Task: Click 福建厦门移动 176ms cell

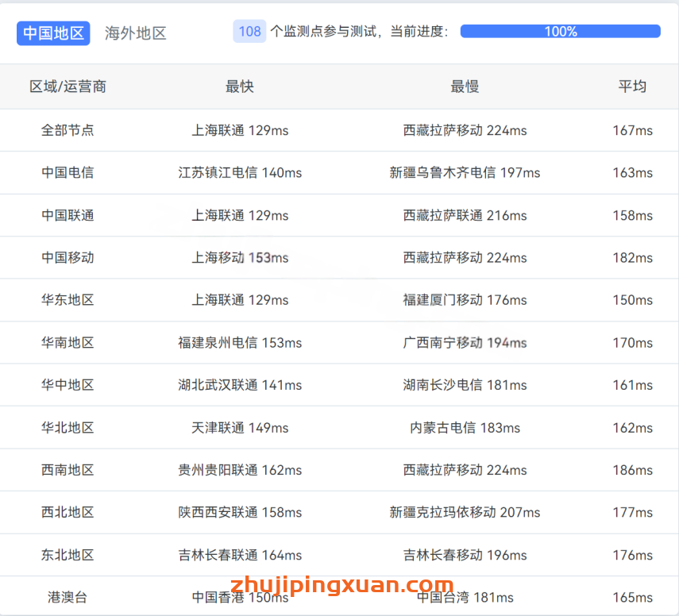Action: [465, 300]
